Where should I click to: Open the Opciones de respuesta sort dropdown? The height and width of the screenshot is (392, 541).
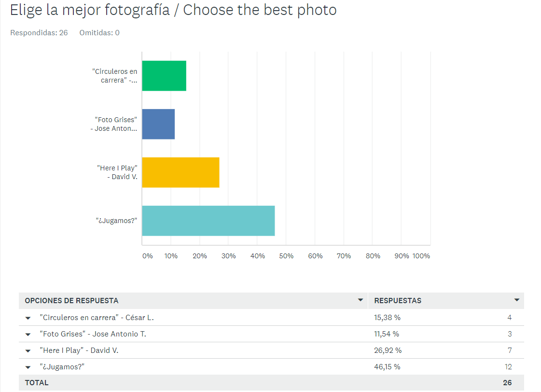360,300
